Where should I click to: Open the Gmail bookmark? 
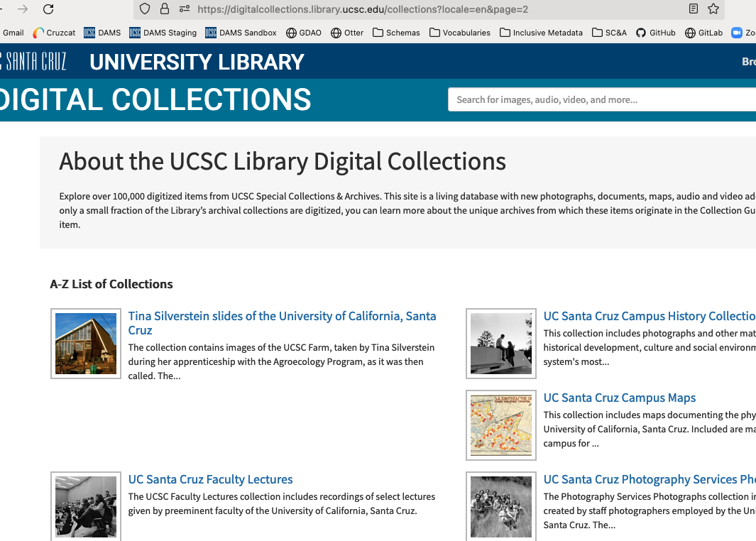(x=13, y=33)
